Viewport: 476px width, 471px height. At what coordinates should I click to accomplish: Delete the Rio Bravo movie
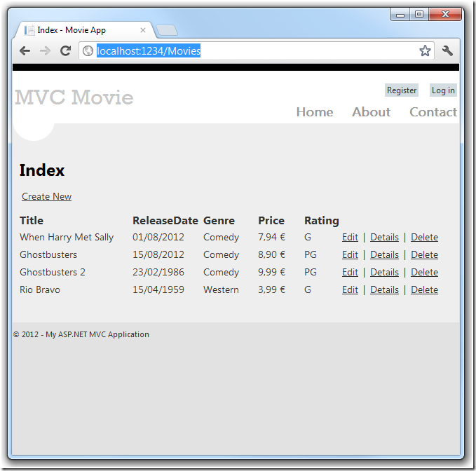[x=424, y=290]
